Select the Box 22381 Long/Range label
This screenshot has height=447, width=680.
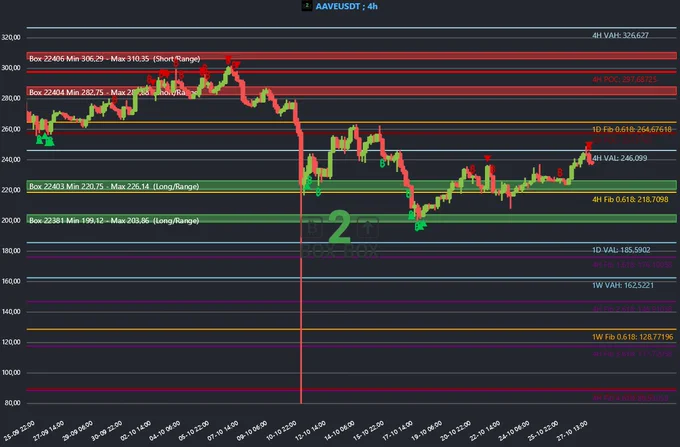pyautogui.click(x=114, y=221)
